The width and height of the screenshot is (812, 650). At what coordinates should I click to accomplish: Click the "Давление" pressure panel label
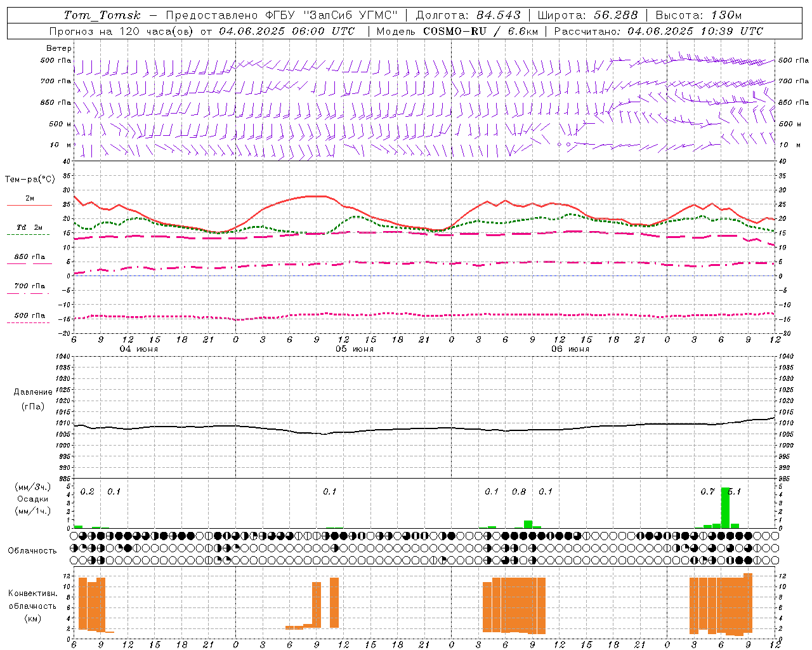32,392
